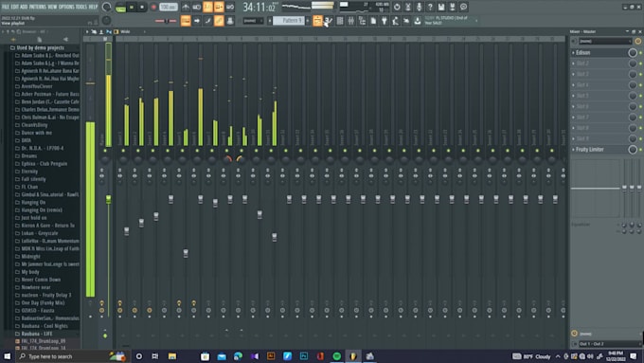Click the Edison slot mix knob
The image size is (644, 363).
click(x=633, y=53)
